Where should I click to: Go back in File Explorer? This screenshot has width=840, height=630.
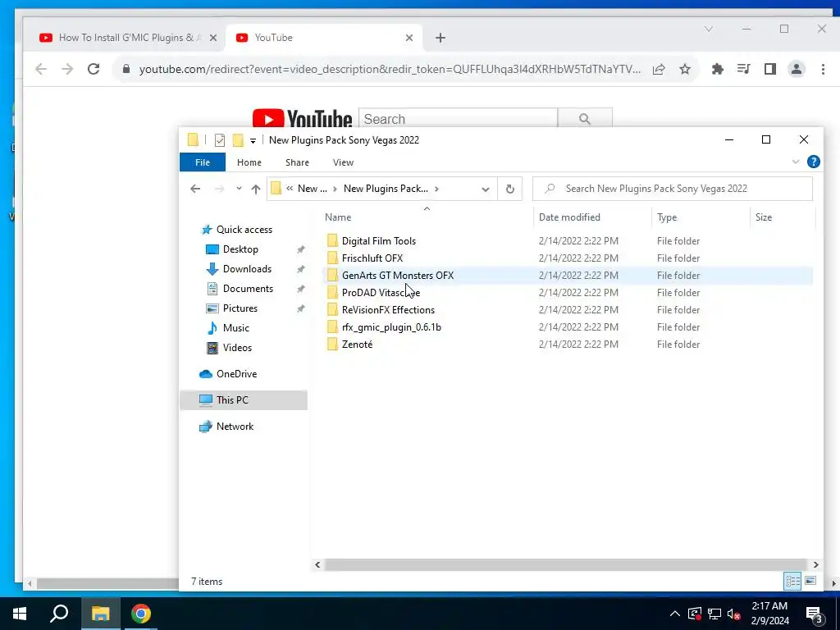point(195,189)
